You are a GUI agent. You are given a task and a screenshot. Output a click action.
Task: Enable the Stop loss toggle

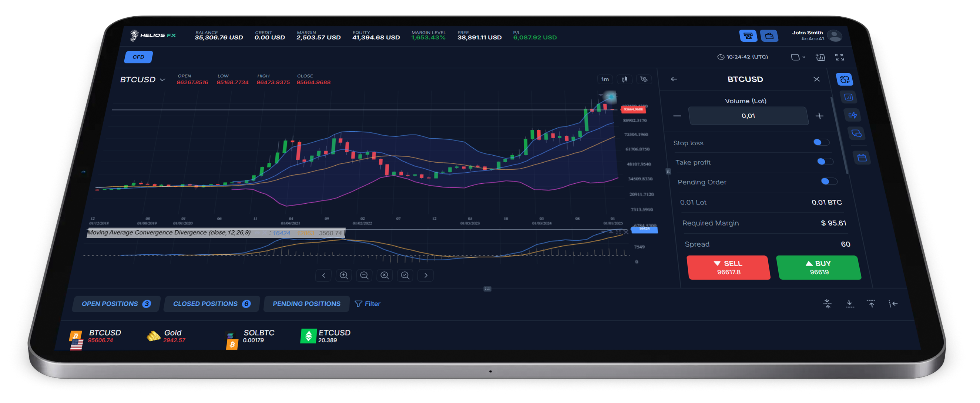pyautogui.click(x=820, y=142)
